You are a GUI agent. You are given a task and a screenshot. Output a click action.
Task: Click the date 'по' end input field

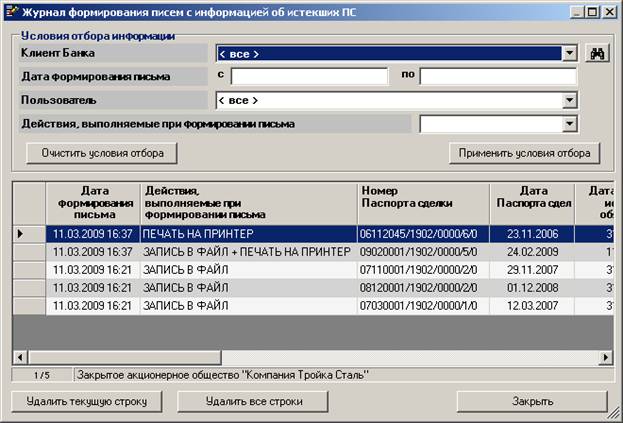tap(497, 77)
